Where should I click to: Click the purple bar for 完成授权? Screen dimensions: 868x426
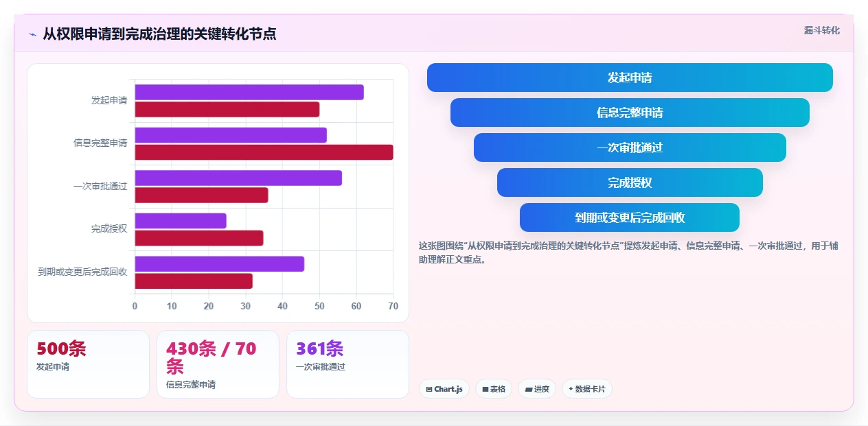click(181, 221)
